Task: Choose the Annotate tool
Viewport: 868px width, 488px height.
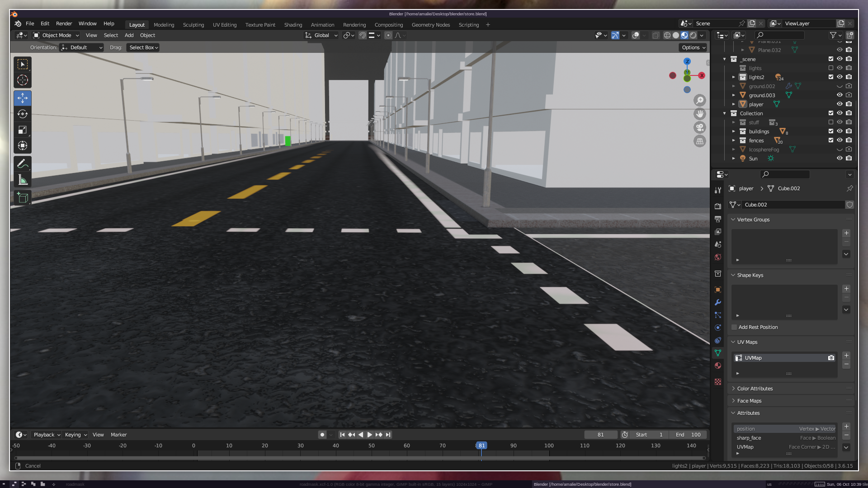Action: pos(23,164)
